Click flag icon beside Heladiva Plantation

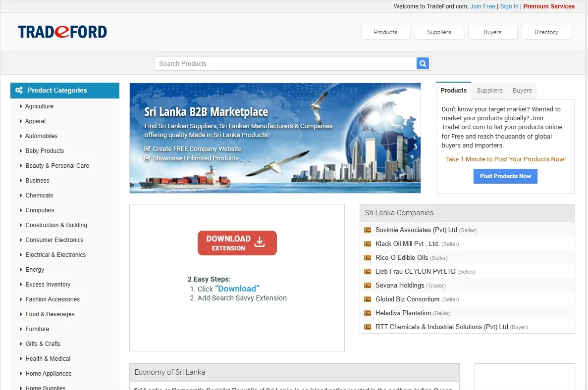coord(368,313)
